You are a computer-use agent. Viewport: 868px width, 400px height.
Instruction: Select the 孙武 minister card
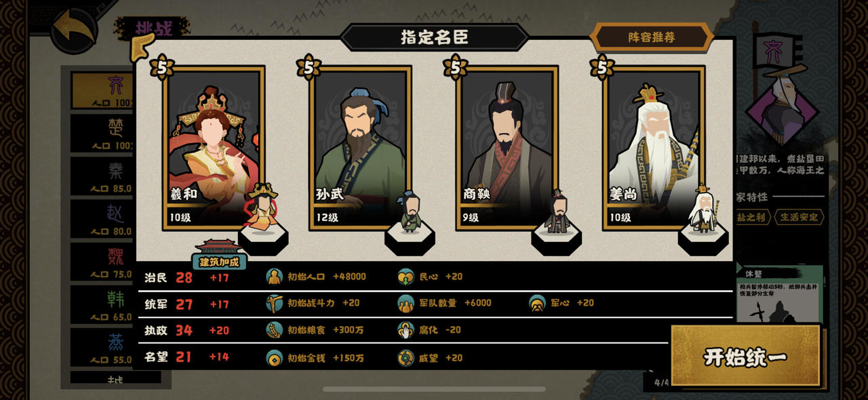click(360, 148)
